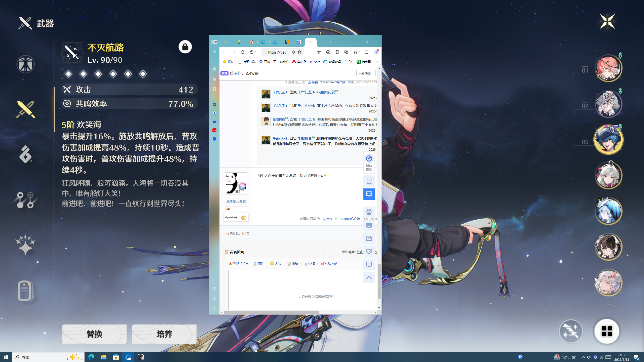
Task: Click the browser address bar URL
Action: point(277,52)
